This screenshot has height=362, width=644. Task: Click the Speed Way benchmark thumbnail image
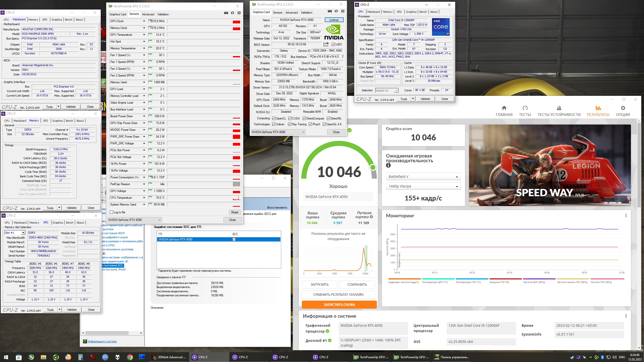click(x=550, y=165)
